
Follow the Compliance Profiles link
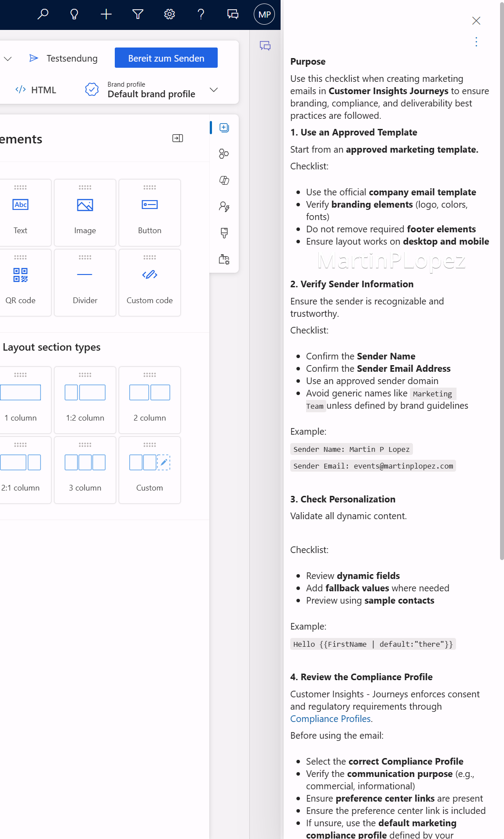330,719
